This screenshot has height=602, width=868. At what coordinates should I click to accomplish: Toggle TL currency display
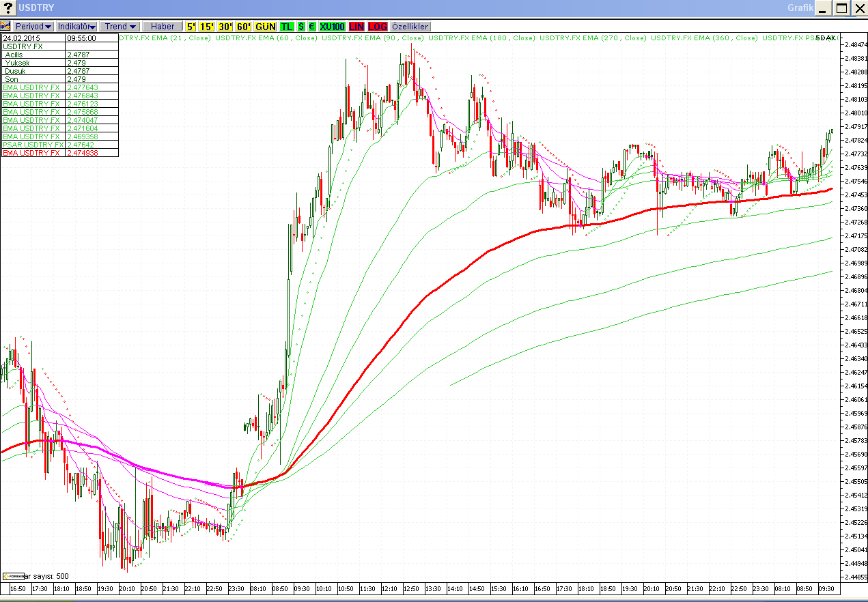click(x=287, y=26)
